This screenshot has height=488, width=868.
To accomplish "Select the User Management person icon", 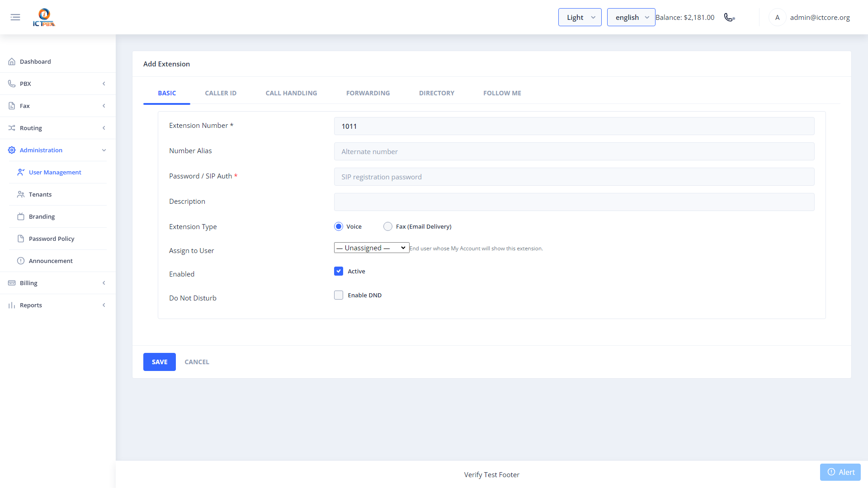I will (21, 172).
